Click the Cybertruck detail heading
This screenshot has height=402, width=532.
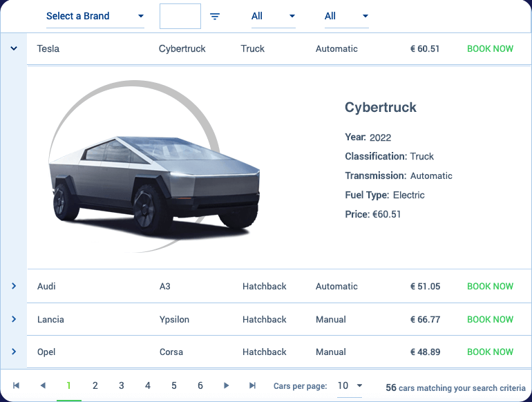click(x=380, y=108)
